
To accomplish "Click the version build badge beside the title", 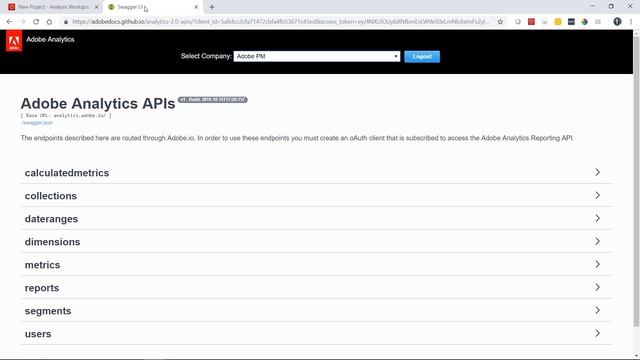I will (213, 100).
